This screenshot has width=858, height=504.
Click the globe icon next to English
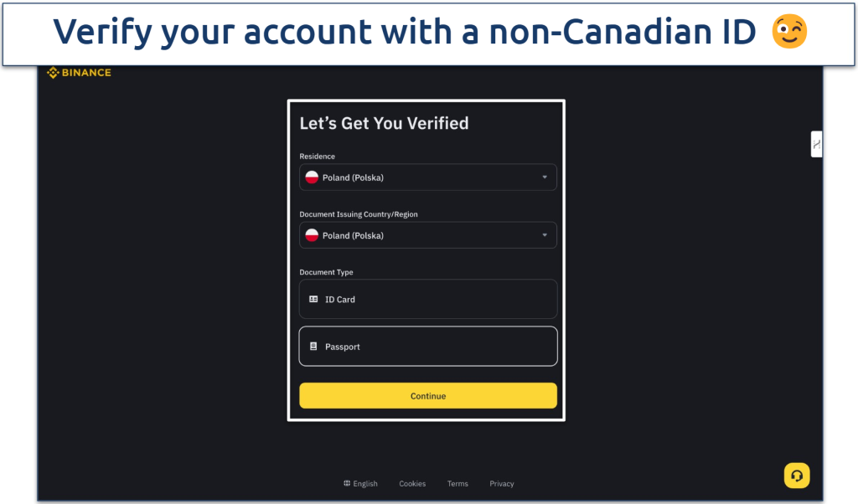click(x=346, y=483)
